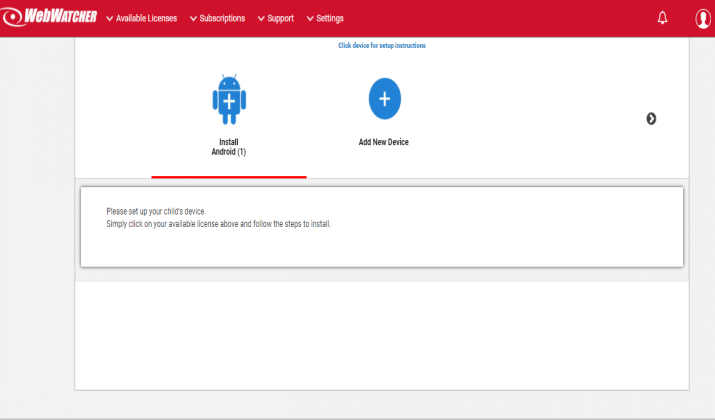
Task: Open the notifications bell
Action: pos(662,18)
